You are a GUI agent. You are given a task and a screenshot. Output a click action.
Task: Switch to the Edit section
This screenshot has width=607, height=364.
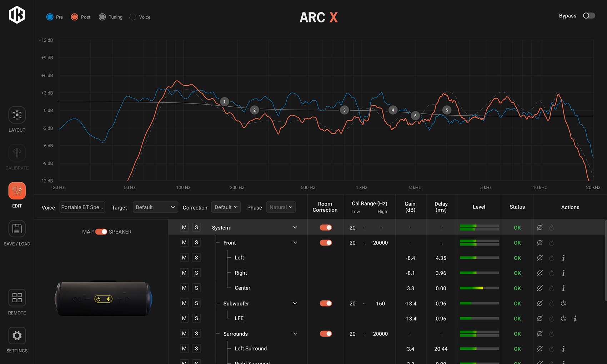click(x=17, y=191)
